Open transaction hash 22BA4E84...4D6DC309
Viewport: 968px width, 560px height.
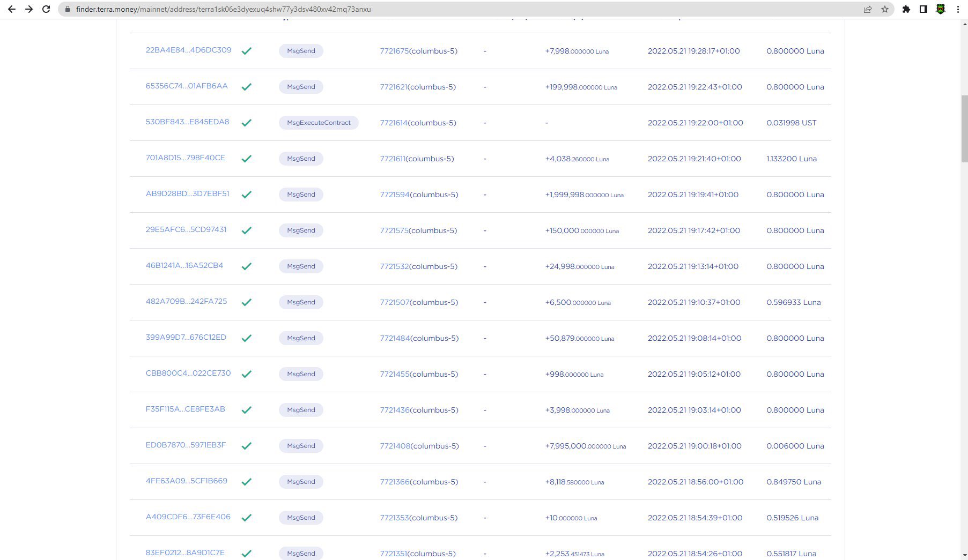pos(188,50)
